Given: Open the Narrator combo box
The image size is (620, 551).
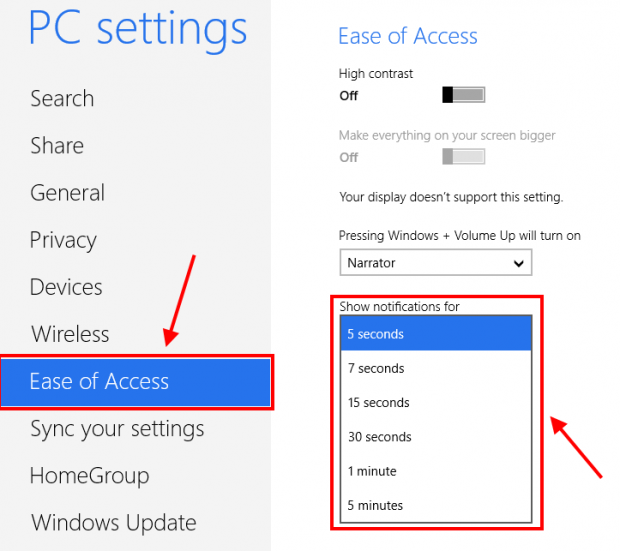Looking at the screenshot, I should click(x=436, y=262).
